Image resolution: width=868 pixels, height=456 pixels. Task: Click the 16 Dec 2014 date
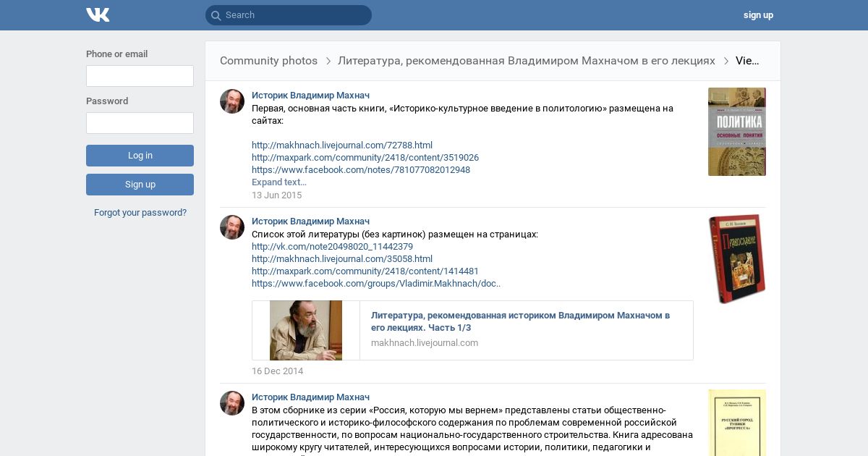[x=277, y=371]
